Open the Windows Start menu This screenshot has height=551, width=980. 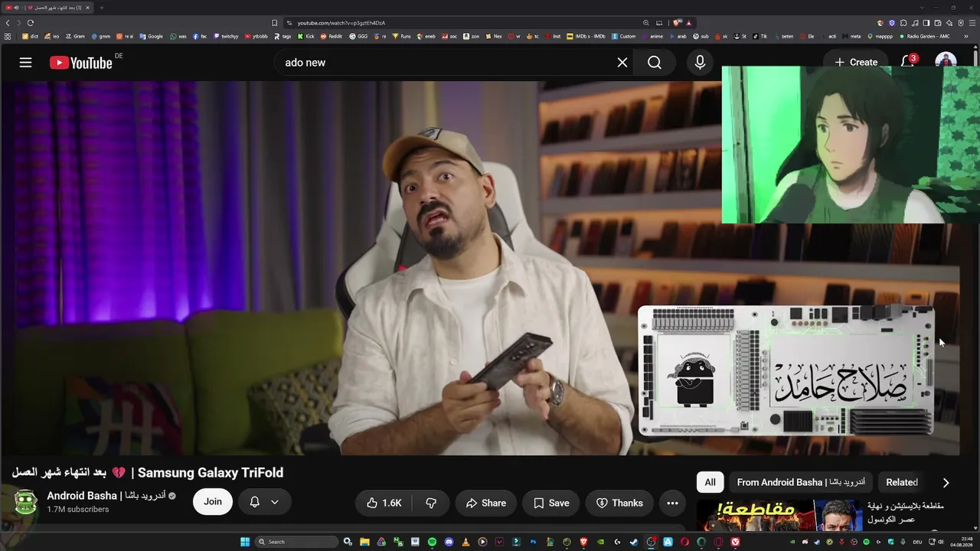coord(245,542)
